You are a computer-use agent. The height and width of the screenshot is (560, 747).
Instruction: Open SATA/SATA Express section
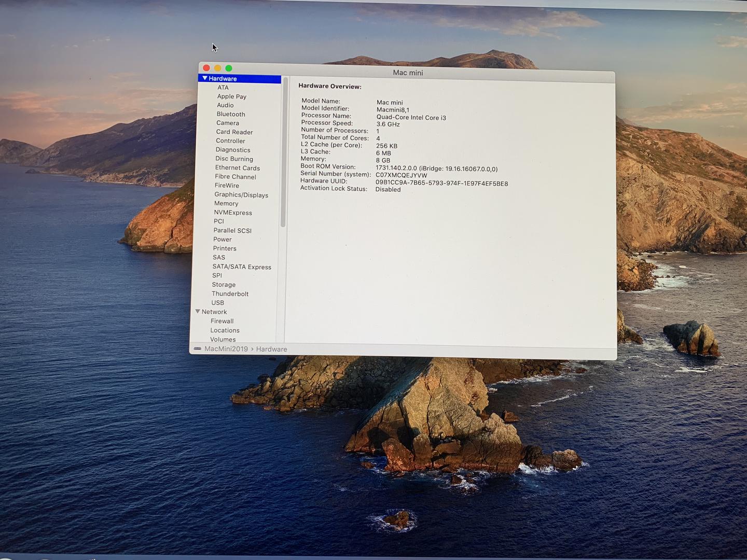pos(242,267)
